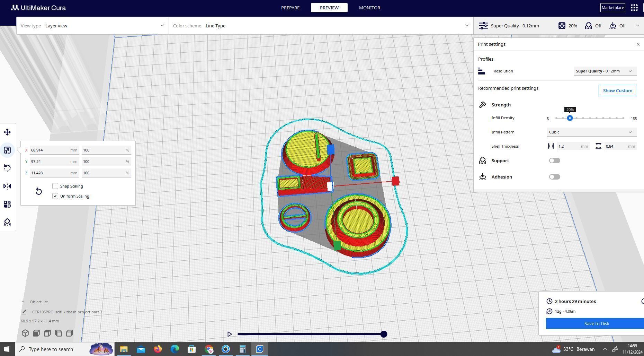Screen dimensions: 644x356
Task: Turn on the Support toggle
Action: click(554, 160)
